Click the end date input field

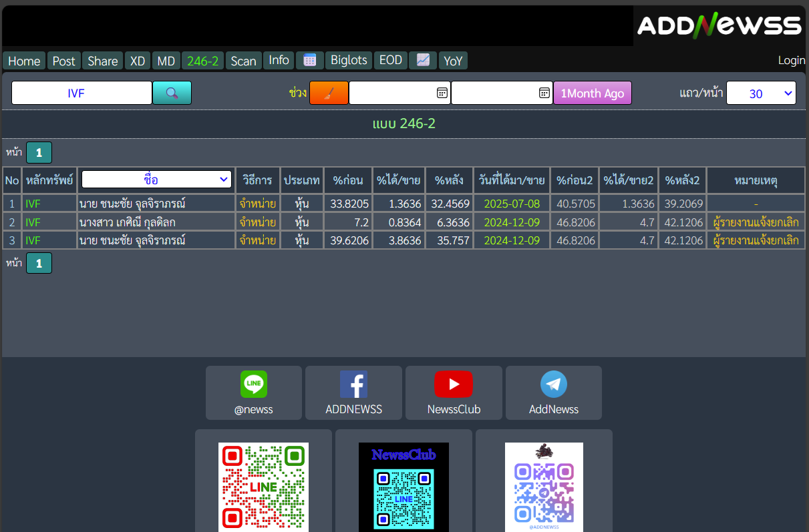click(x=502, y=93)
